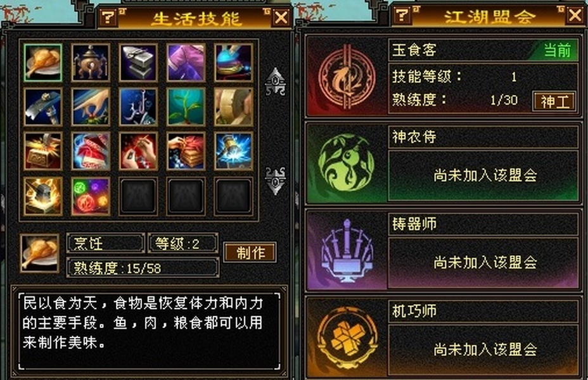This screenshot has height=380, width=588.
Task: Click the 神工 button in 玉食客 guild
Action: click(x=554, y=101)
